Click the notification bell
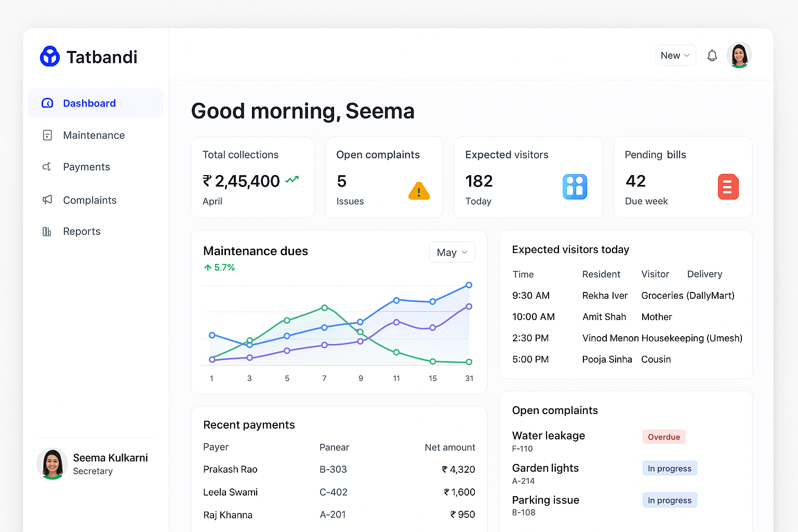Screen dimensions: 798x532 (x=712, y=55)
